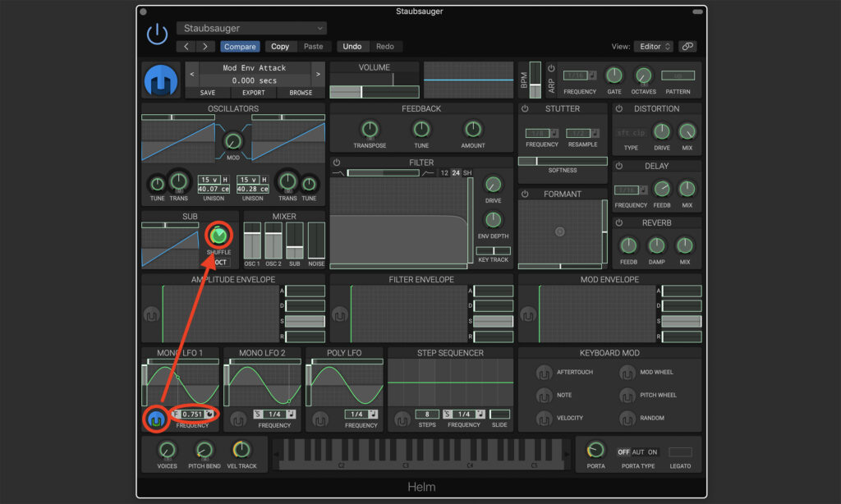Open Mono LFO 2 sync mode selector
This screenshot has height=504, width=841.
tap(258, 415)
